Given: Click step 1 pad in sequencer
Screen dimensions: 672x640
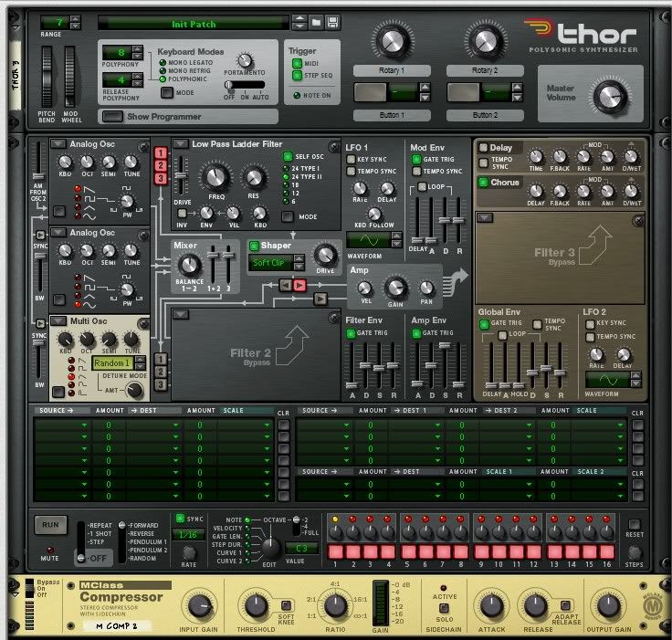Looking at the screenshot, I should pos(335,552).
